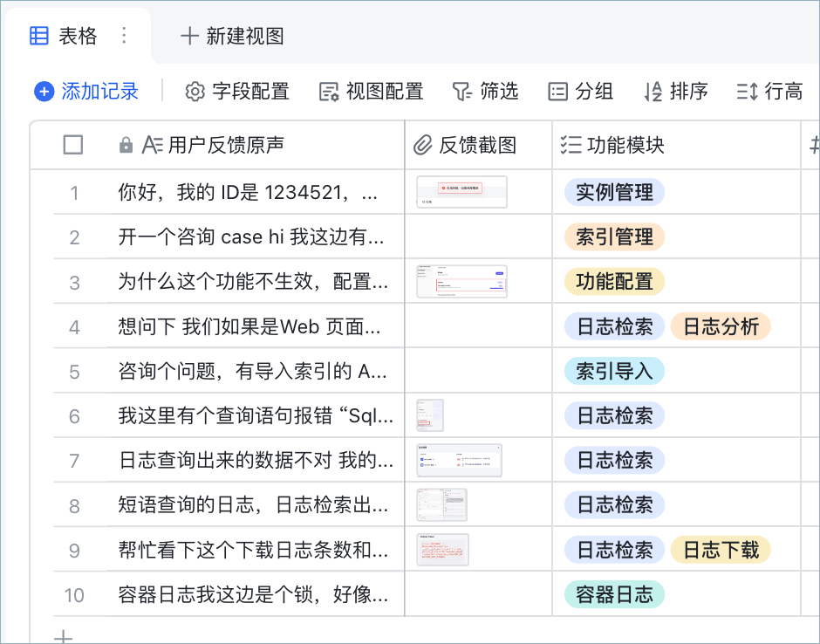Click the table view grid icon
Image resolution: width=820 pixels, height=644 pixels.
pyautogui.click(x=38, y=36)
